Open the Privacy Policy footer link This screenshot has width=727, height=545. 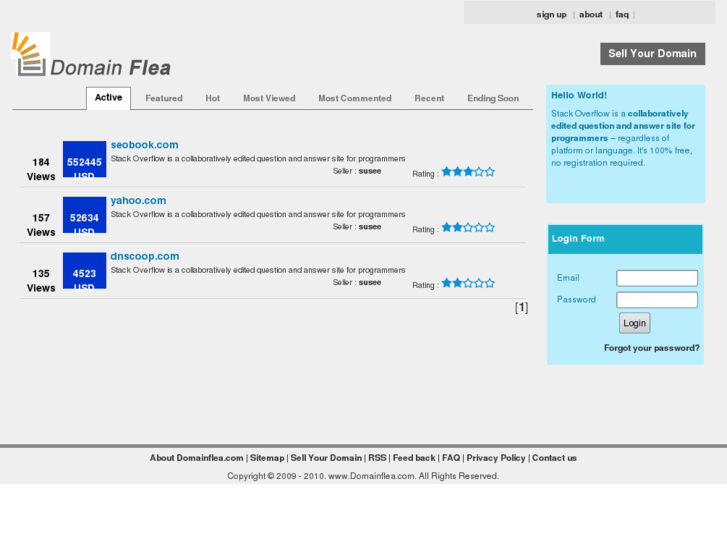tap(496, 458)
